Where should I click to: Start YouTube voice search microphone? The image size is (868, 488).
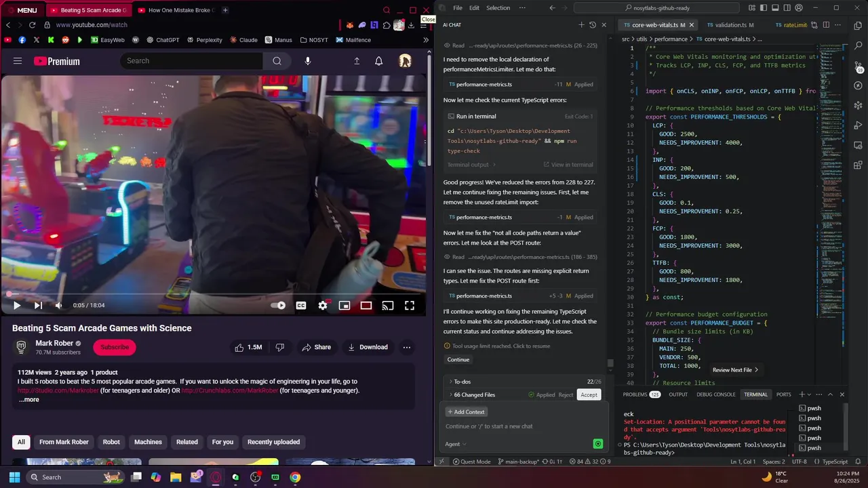(308, 61)
